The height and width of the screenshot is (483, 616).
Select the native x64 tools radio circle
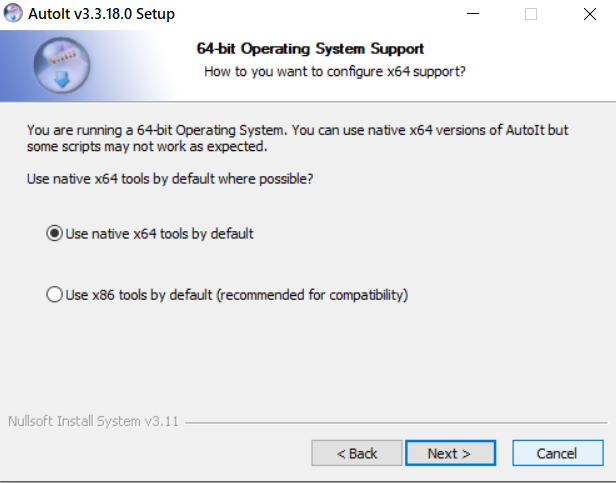coord(54,234)
